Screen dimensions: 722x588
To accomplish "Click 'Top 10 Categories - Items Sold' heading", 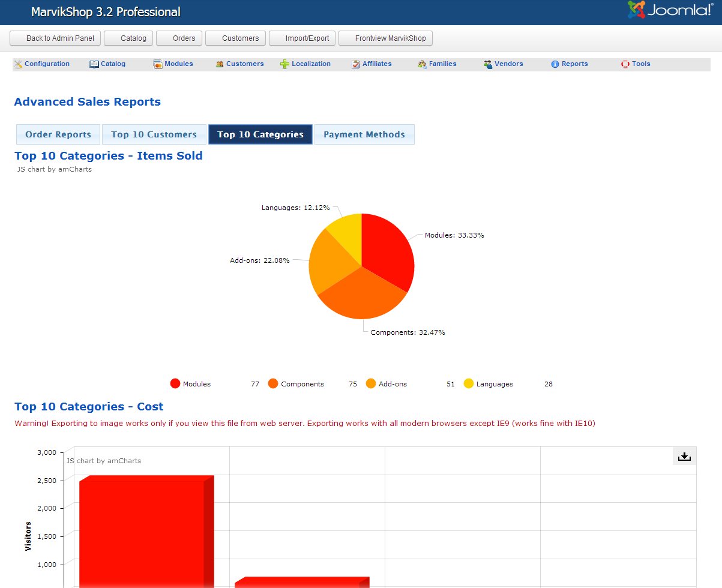I will [x=109, y=156].
